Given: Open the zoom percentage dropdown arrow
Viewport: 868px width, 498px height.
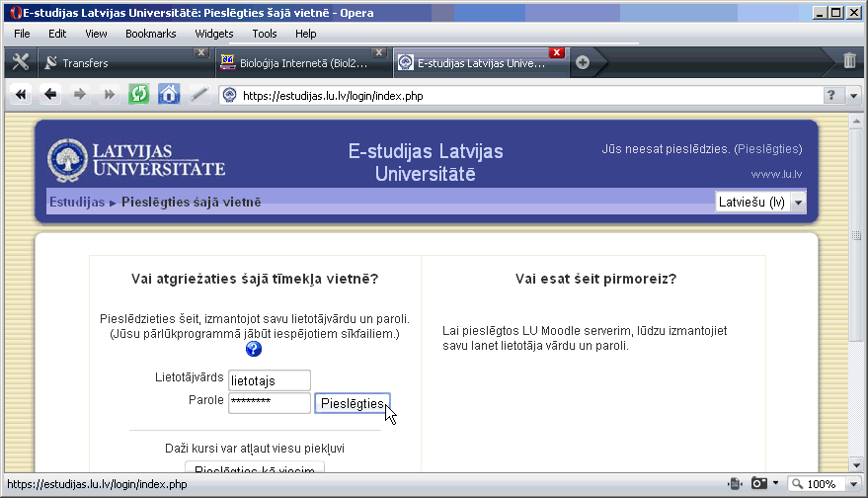Looking at the screenshot, I should tap(854, 484).
